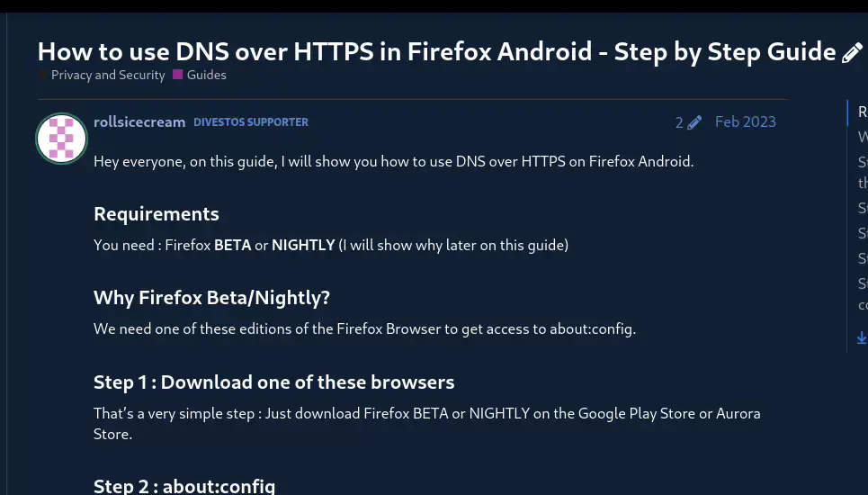Click the Feb 2023 post date
This screenshot has width=868, height=495.
click(745, 122)
